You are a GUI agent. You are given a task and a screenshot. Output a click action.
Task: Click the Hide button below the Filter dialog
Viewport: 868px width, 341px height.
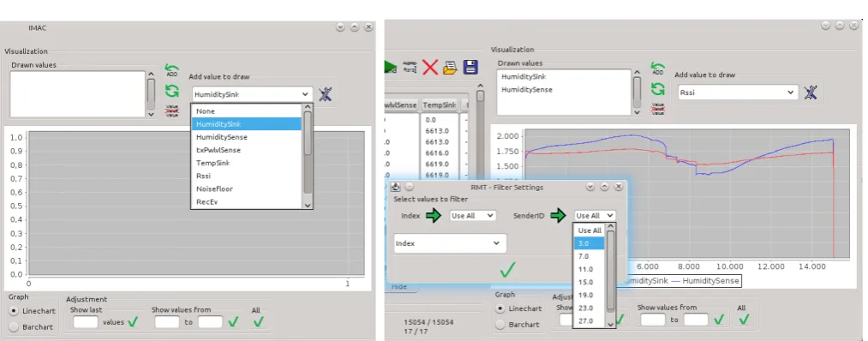pos(399,287)
